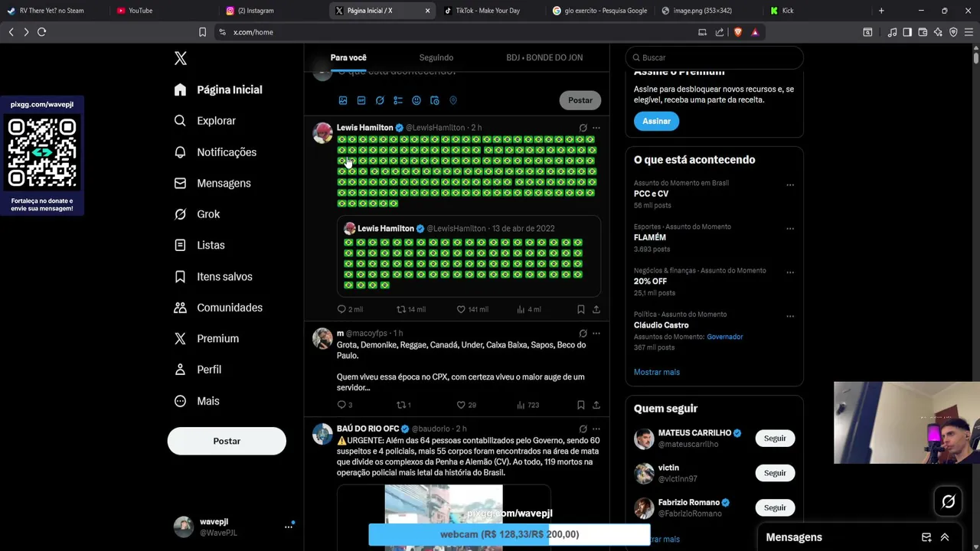Open Itens salvos in sidebar
980x551 pixels.
coord(213,276)
